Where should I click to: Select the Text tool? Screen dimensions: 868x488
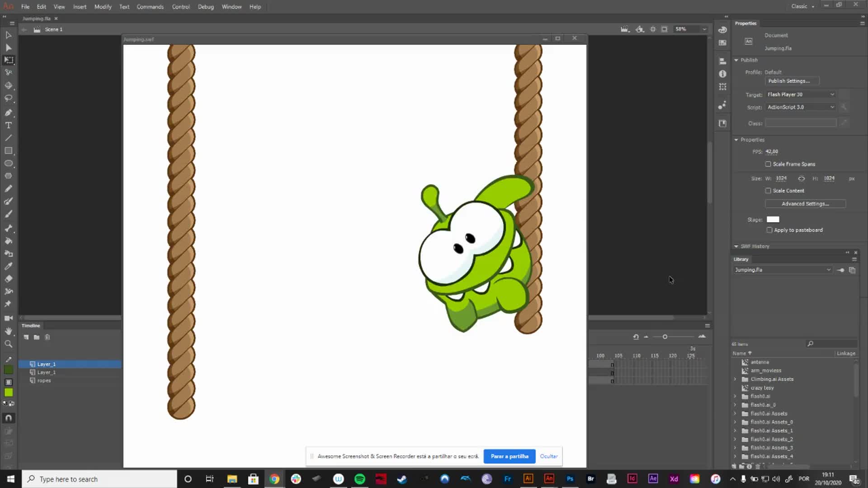pos(8,125)
